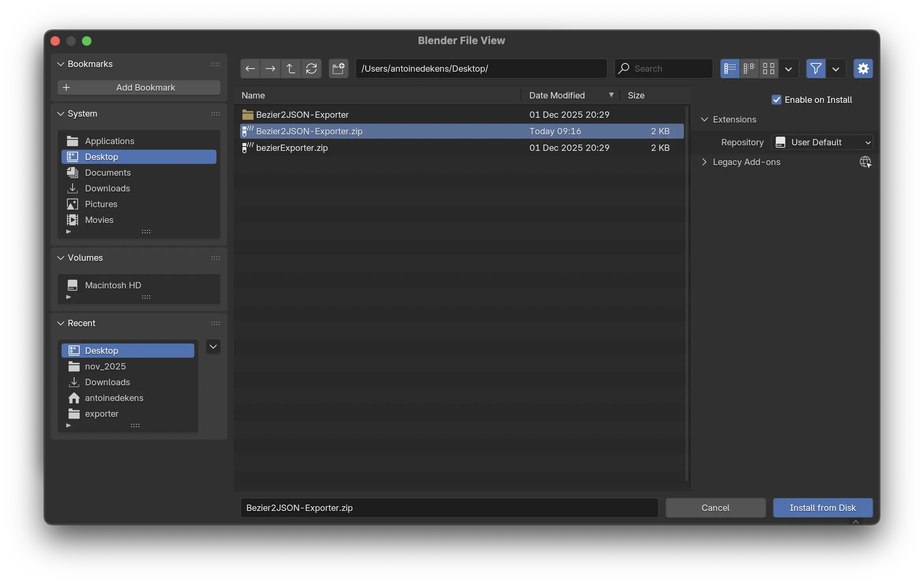
Task: Open the Repository User Default dropdown
Action: tap(822, 142)
